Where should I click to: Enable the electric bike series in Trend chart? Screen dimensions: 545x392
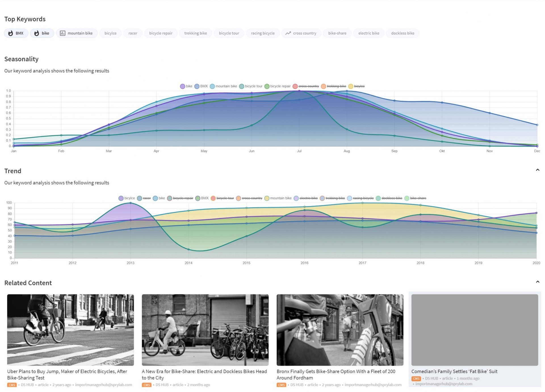[x=296, y=198]
